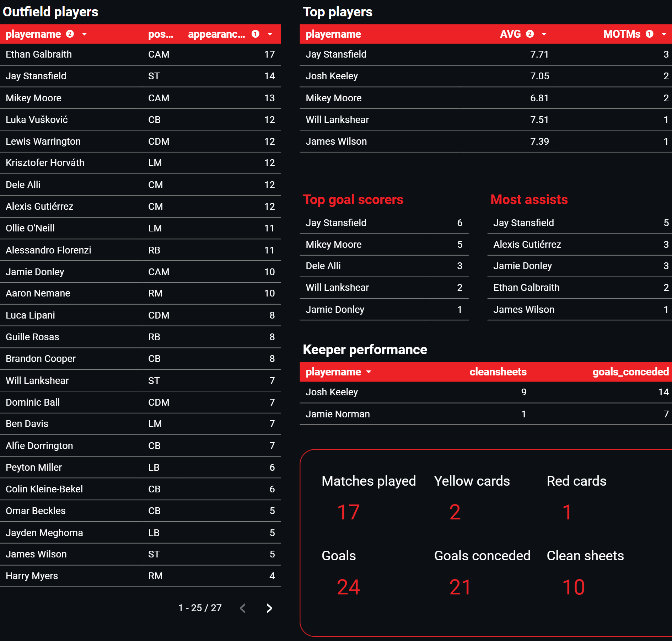Select Alexis Gutiérrez in Most assists list
Screen dimensions: 672x641
[527, 245]
